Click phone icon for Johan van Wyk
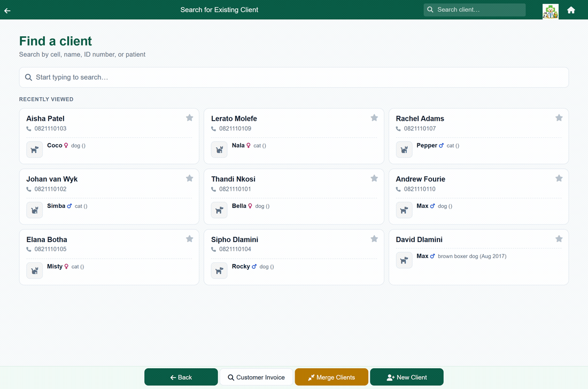 pos(29,189)
